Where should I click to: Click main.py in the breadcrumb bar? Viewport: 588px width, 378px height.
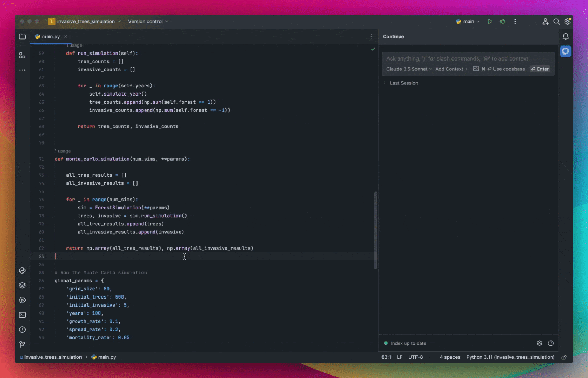pyautogui.click(x=107, y=357)
